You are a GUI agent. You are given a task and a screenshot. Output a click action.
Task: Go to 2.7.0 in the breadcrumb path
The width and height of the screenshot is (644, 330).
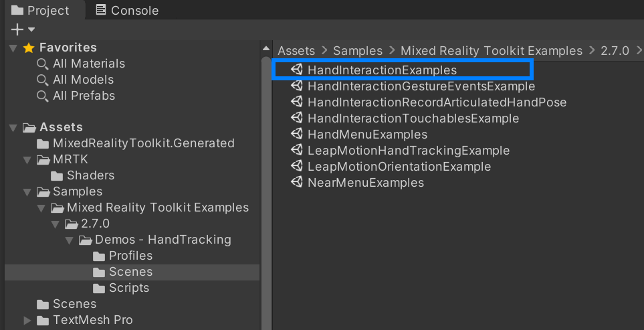point(615,51)
